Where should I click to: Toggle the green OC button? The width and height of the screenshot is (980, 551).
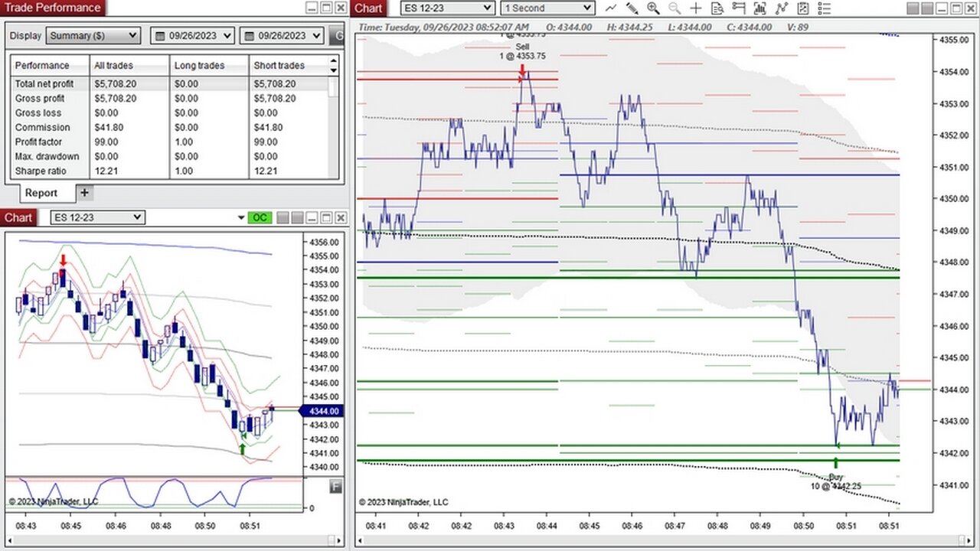[x=260, y=217]
